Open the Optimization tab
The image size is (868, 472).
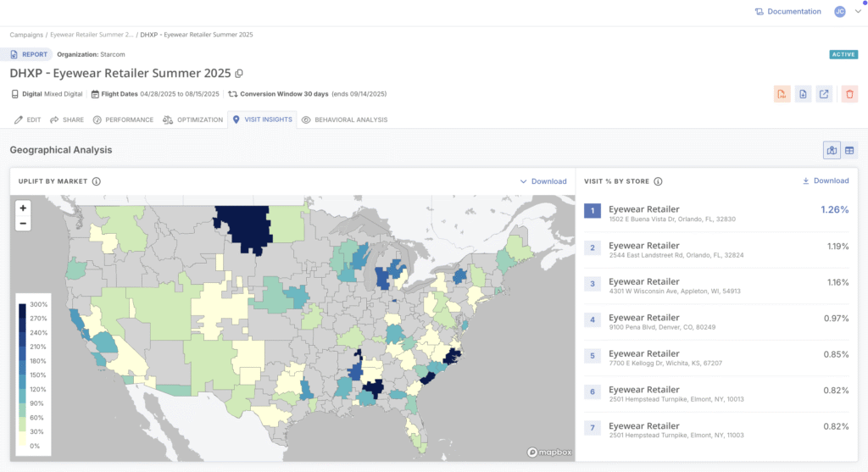pyautogui.click(x=192, y=119)
